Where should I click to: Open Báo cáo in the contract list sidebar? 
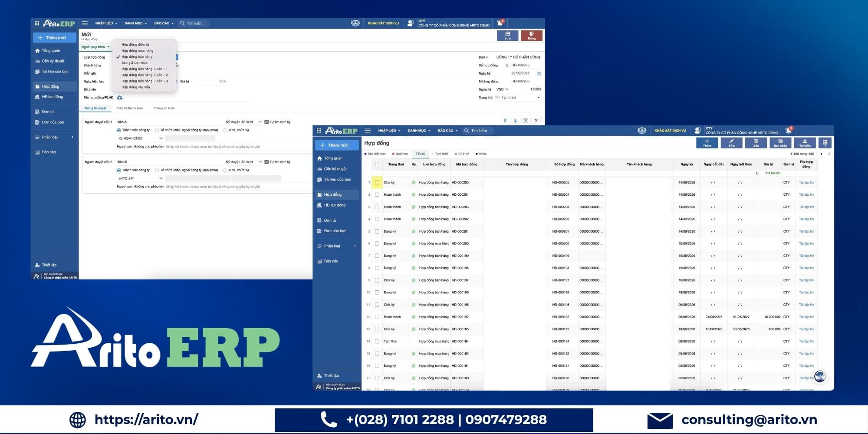pyautogui.click(x=331, y=261)
